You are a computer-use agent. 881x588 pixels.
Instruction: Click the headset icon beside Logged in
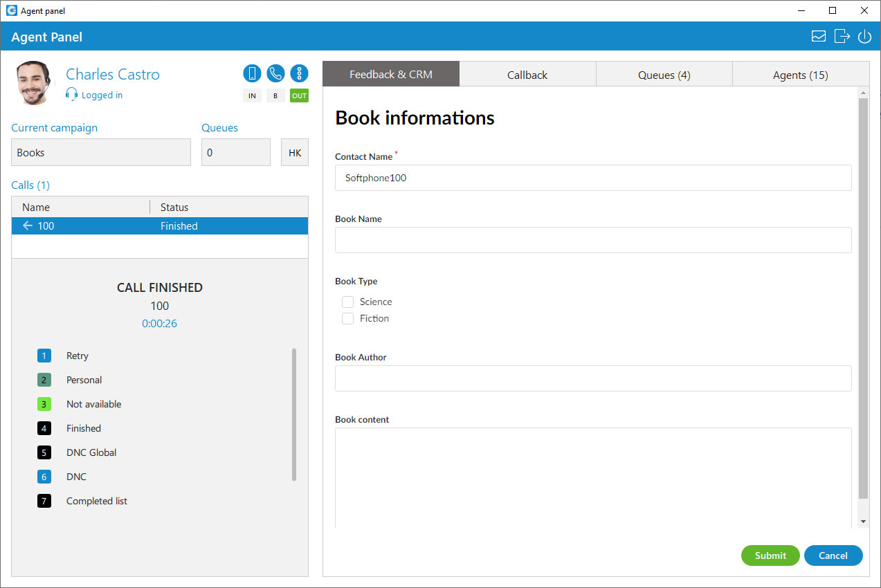click(71, 94)
